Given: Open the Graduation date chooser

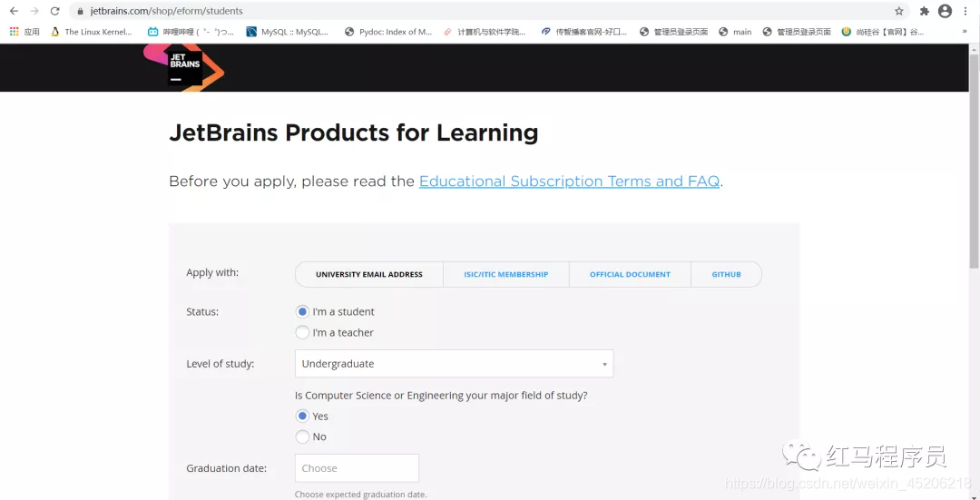Looking at the screenshot, I should tap(357, 468).
